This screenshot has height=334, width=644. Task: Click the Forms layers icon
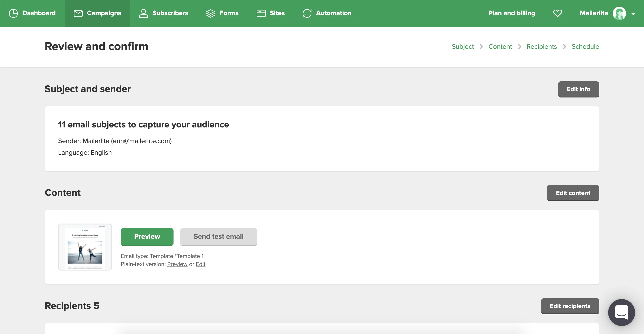coord(210,13)
